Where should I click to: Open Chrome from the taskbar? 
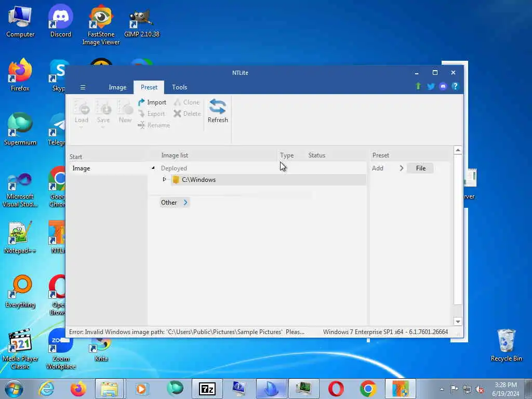tap(368, 389)
